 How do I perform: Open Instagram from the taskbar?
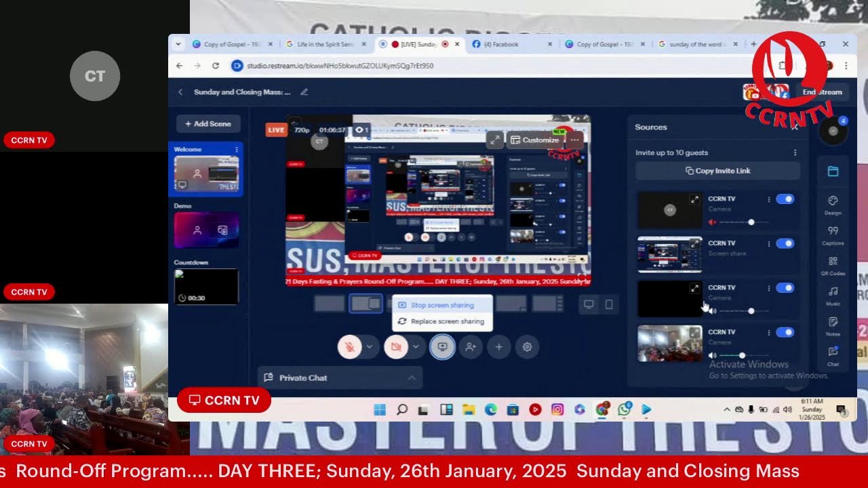(557, 409)
